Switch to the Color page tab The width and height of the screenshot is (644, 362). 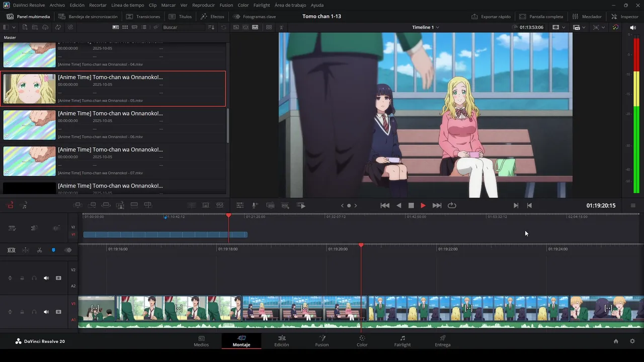click(x=362, y=341)
